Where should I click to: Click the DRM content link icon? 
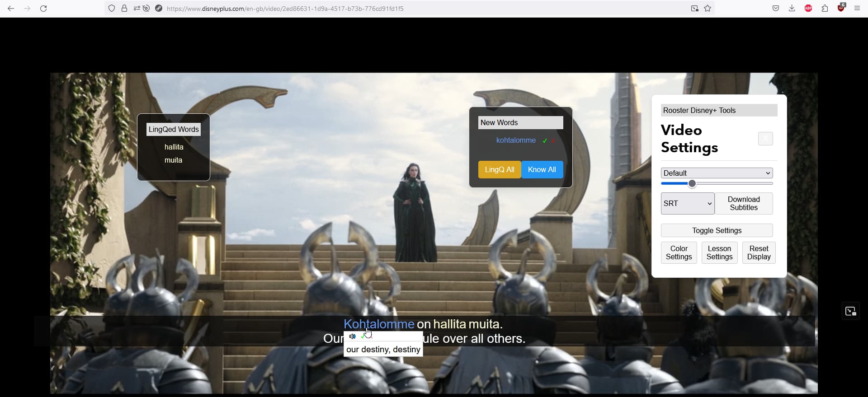(x=159, y=9)
